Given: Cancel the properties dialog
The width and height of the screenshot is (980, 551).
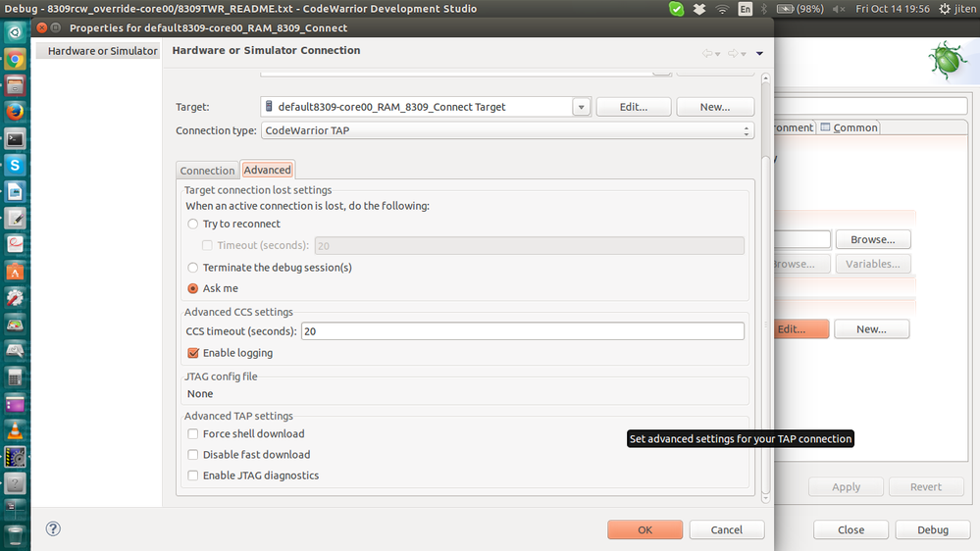Looking at the screenshot, I should point(726,529).
